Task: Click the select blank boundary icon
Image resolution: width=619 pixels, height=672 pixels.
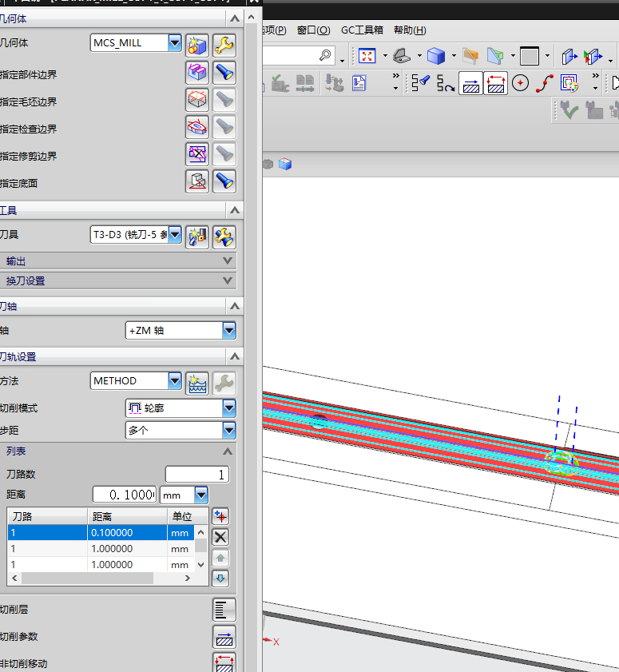Action: pos(197,100)
